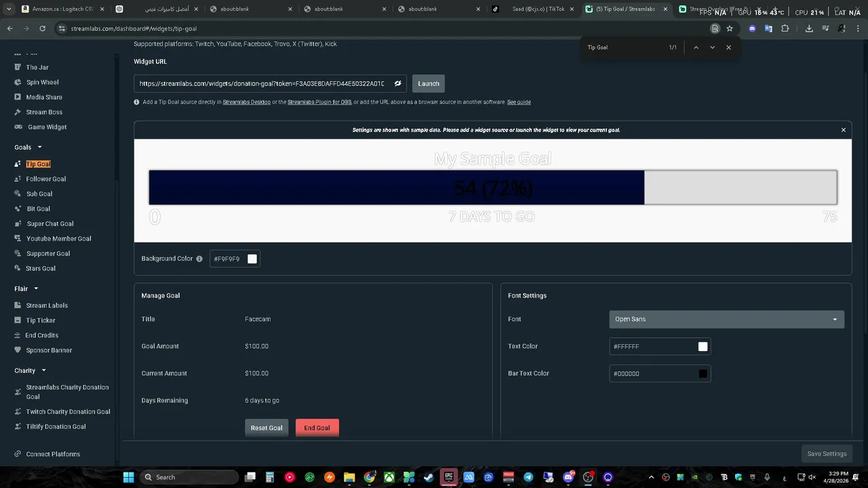
Task: Open browser downloads
Action: [x=809, y=28]
